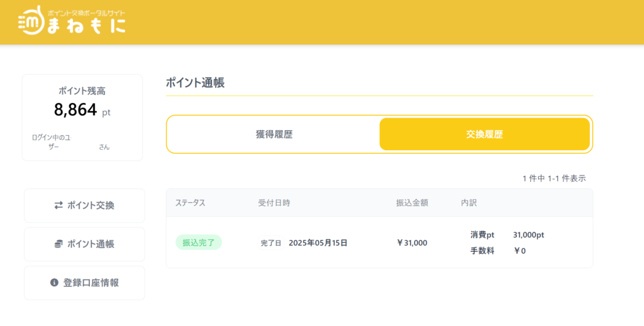Click the ステータス column header
The height and width of the screenshot is (326, 644).
tap(190, 202)
